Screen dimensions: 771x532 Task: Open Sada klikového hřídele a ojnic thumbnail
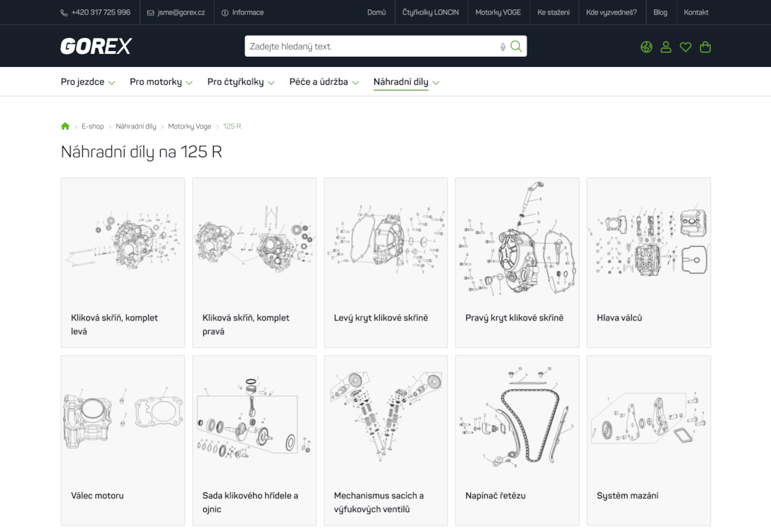click(254, 417)
